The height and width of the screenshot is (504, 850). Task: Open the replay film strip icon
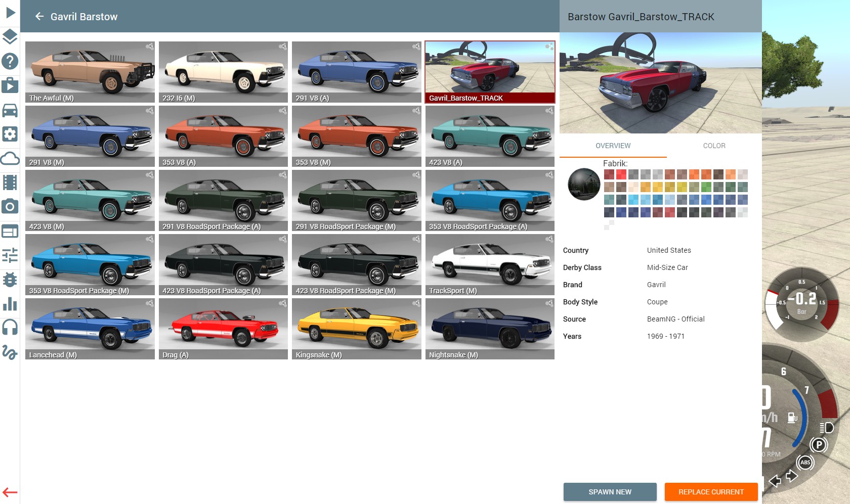[10, 182]
